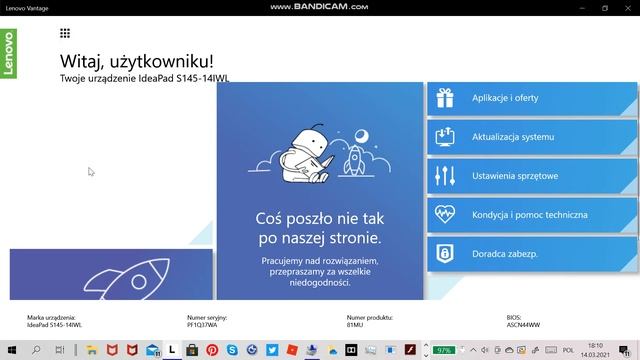
Task: Open Adobe Flash taskbar icon
Action: coord(410,350)
